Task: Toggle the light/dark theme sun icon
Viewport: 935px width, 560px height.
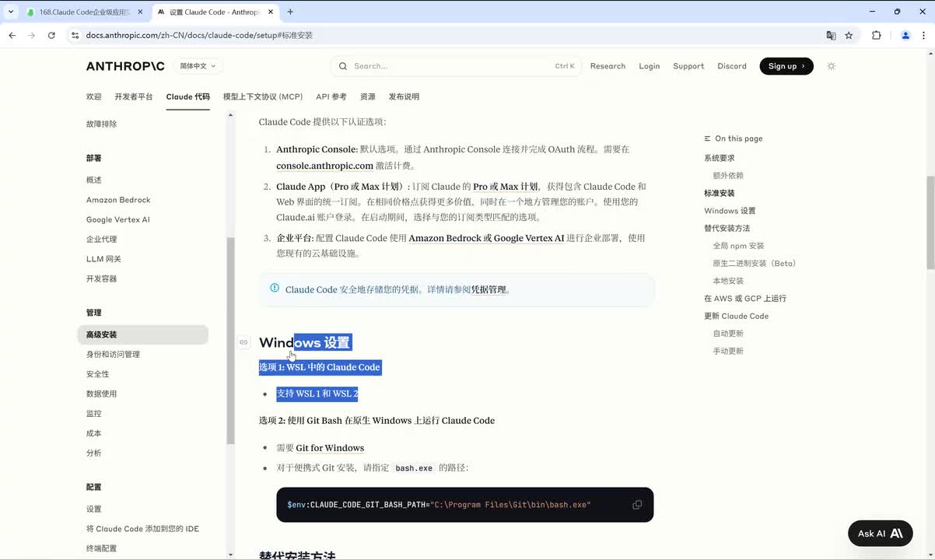Action: (831, 66)
